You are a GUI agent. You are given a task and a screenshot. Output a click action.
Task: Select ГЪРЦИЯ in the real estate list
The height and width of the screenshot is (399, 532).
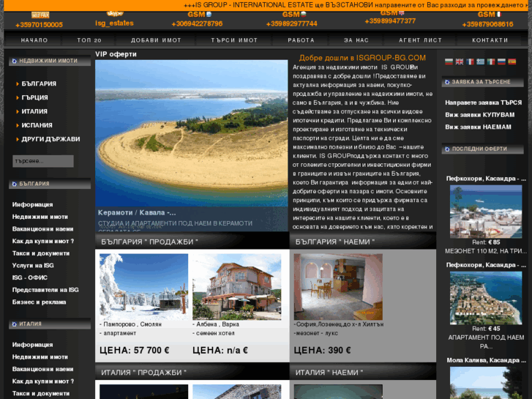coord(34,98)
